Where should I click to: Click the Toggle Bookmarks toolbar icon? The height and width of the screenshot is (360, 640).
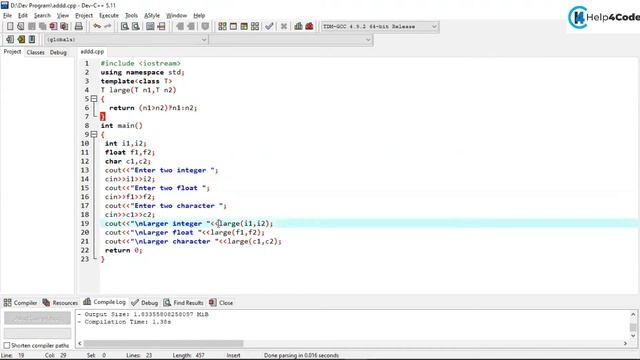click(21, 40)
